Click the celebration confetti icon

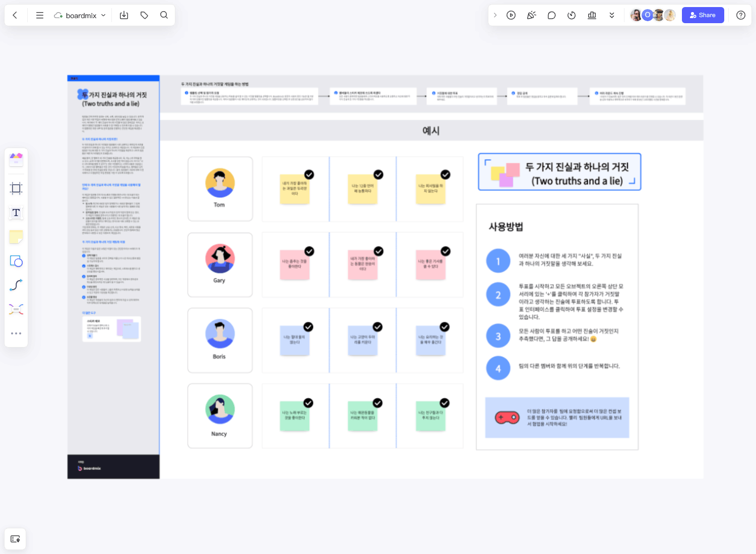coord(531,15)
